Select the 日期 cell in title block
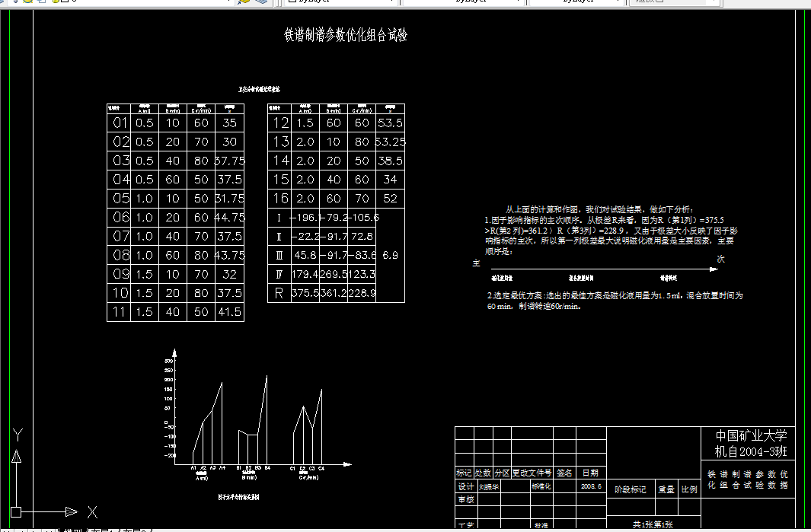Viewport: 811px width, 532px height. (591, 473)
